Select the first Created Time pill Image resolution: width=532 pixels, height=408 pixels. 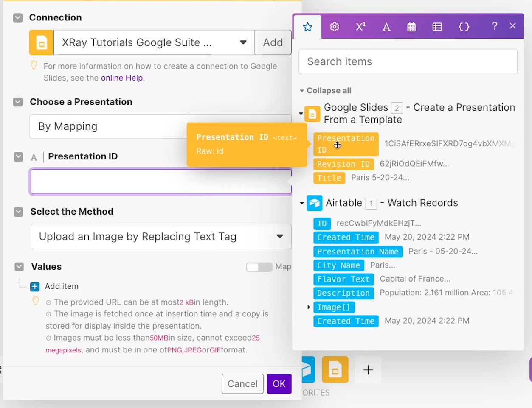click(x=346, y=238)
